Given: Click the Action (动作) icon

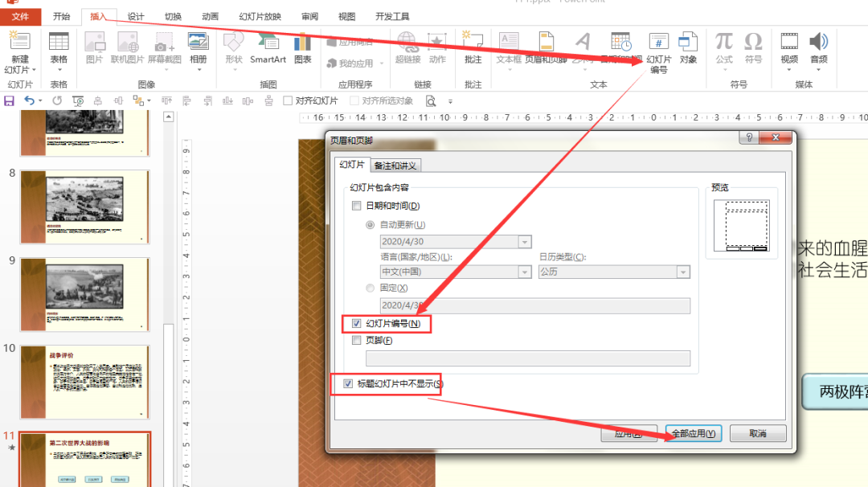Looking at the screenshot, I should click(x=437, y=42).
